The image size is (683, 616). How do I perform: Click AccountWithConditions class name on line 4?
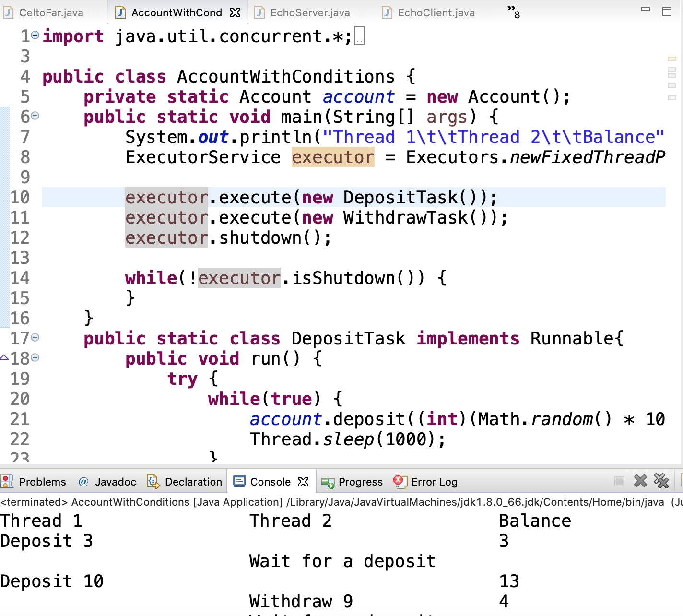(x=286, y=77)
